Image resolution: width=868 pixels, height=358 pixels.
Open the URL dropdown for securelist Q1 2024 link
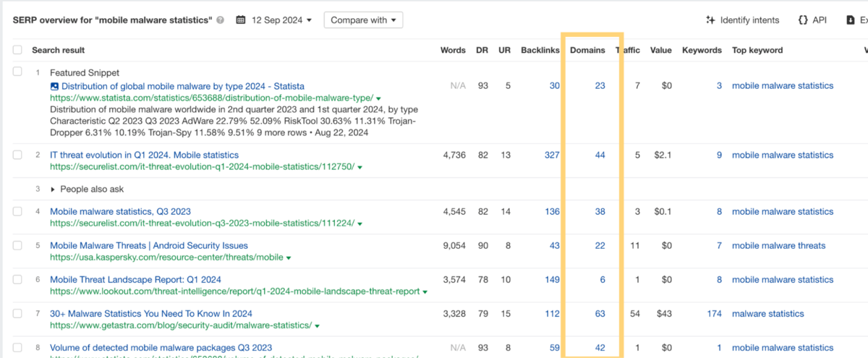coord(359,167)
